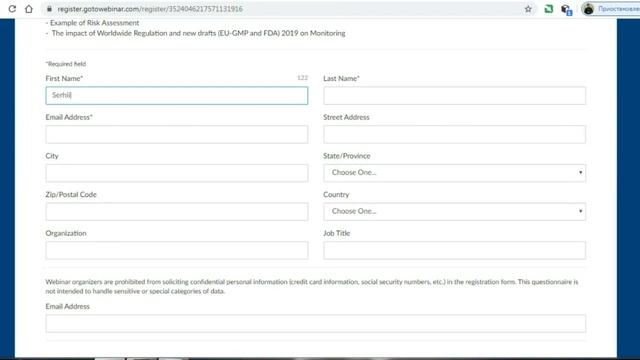Click the bottom wide Email Address field
The width and height of the screenshot is (640, 360).
click(316, 323)
